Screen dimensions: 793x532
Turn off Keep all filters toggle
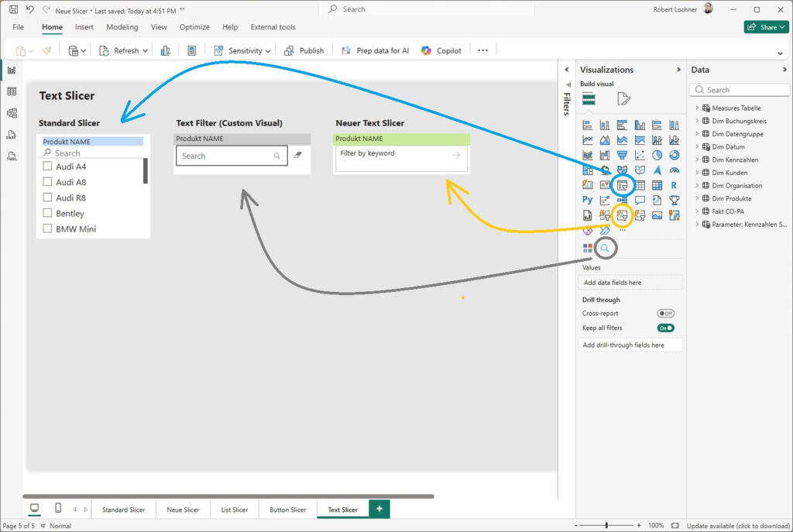pyautogui.click(x=665, y=328)
